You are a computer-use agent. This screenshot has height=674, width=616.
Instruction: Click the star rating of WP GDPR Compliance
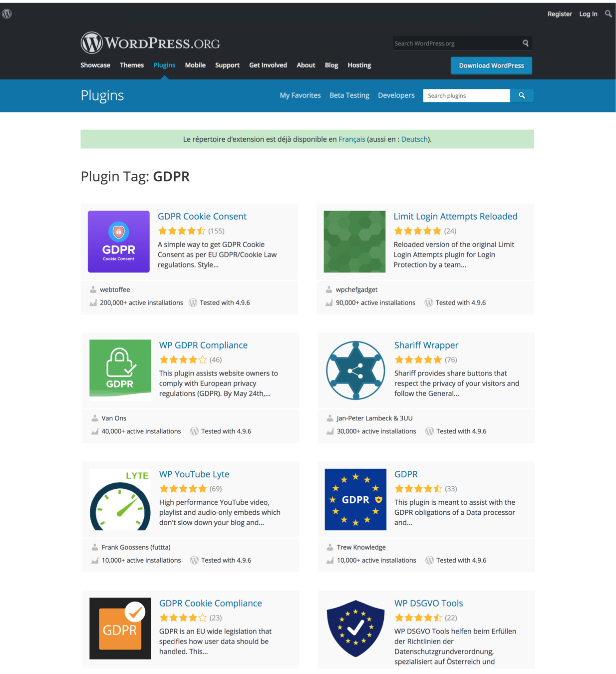point(183,359)
